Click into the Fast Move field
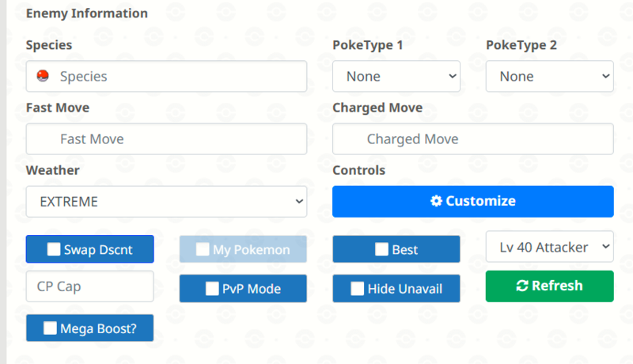633x364 pixels. pos(166,139)
